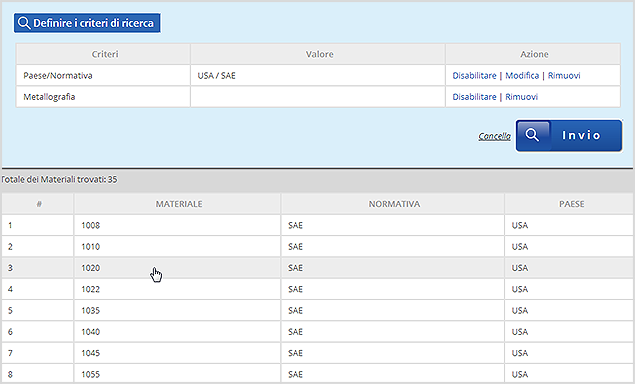
Task: Click the empty Metallografia value cell
Action: [318, 97]
